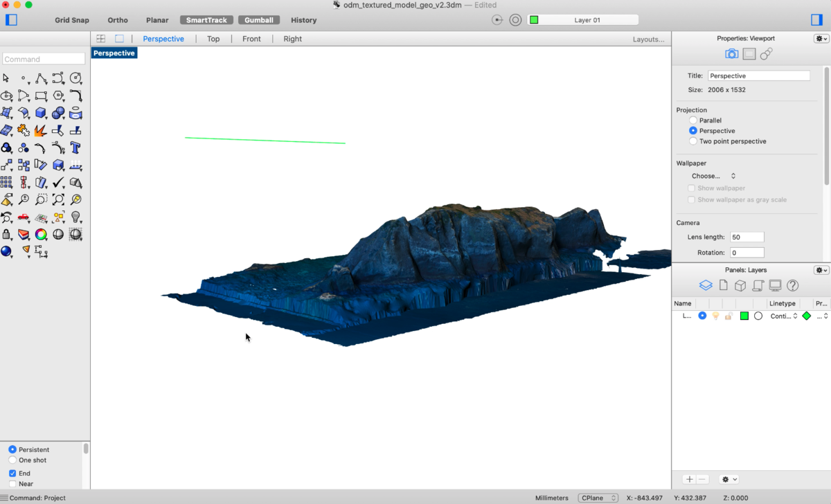Switch to the Top viewport tab

[x=213, y=39]
